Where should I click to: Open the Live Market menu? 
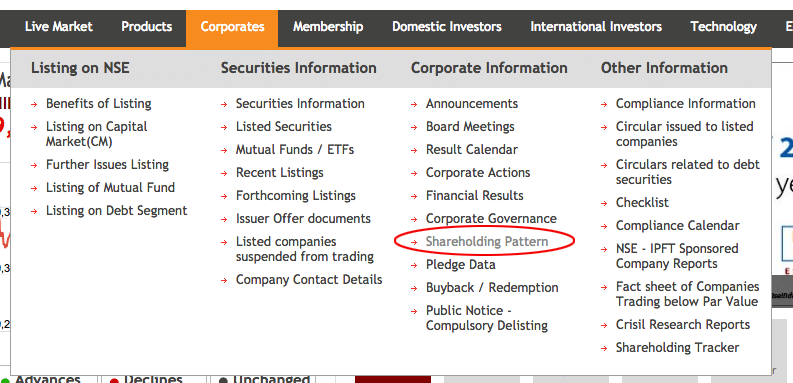coord(59,27)
